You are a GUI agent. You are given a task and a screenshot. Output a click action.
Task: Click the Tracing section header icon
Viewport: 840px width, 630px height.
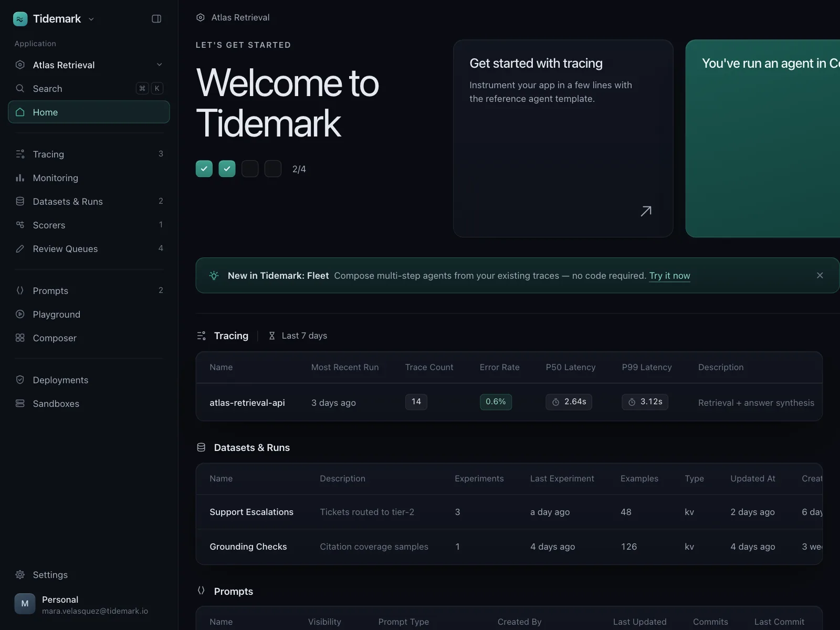pyautogui.click(x=201, y=335)
